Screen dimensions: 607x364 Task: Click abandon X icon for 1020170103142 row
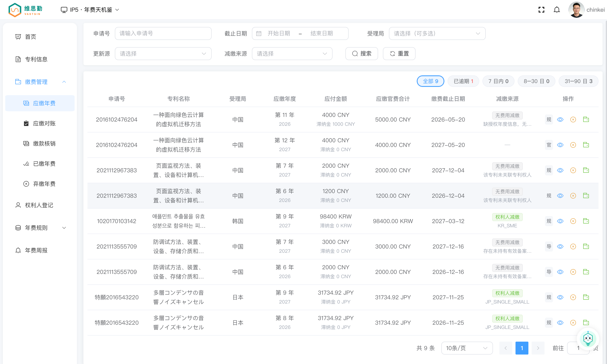573,221
